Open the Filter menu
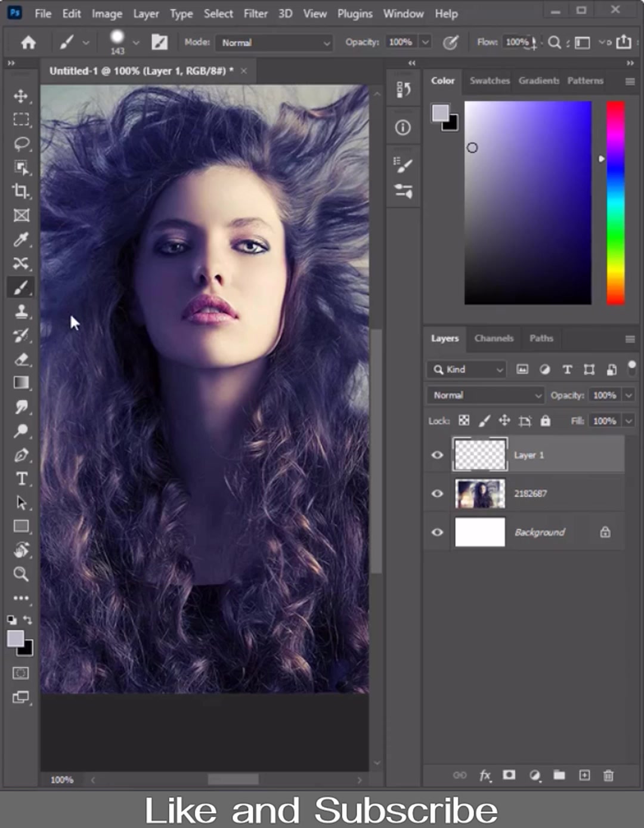Screen dimensions: 644x828 [x=255, y=13]
